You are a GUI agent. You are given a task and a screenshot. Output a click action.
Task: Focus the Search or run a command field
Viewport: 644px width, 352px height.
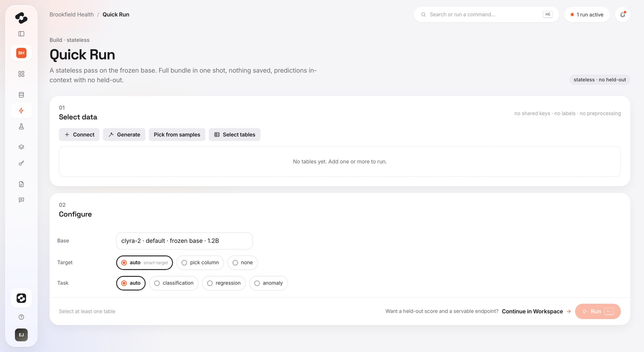(x=487, y=15)
